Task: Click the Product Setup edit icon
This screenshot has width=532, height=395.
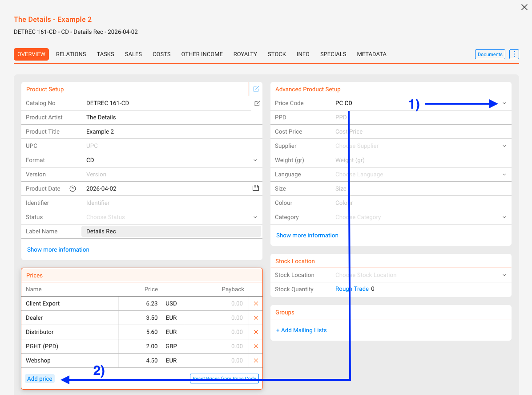Action: click(x=256, y=89)
